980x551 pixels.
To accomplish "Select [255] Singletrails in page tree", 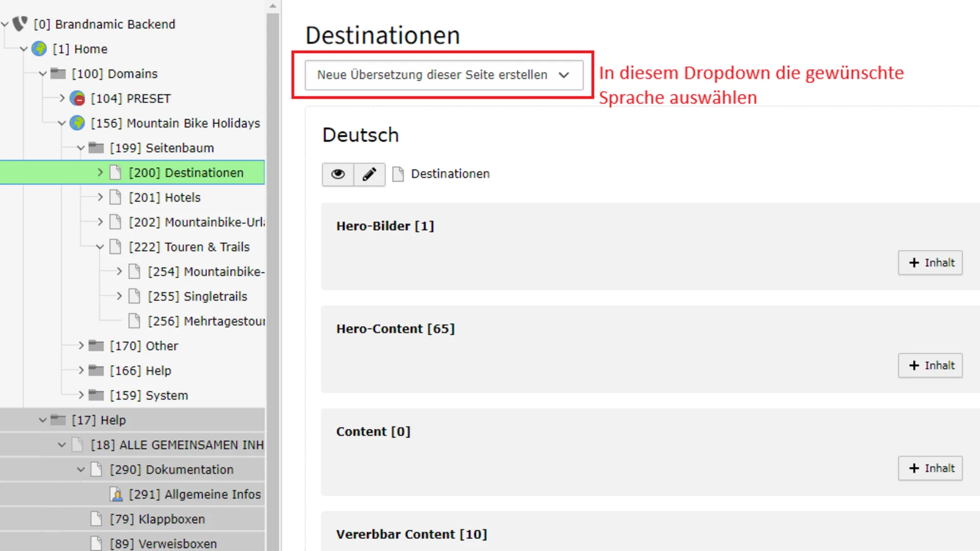I will click(x=198, y=296).
